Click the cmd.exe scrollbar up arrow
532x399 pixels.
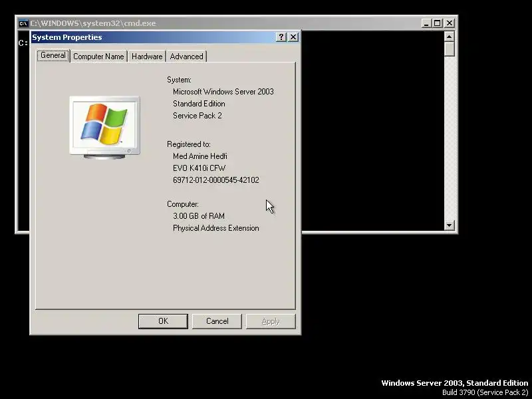tap(450, 37)
